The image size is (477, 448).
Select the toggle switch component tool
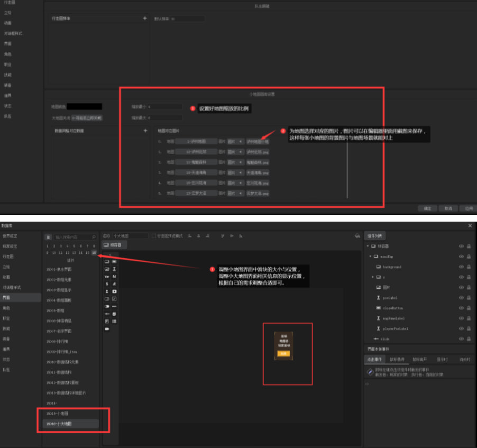(x=107, y=306)
